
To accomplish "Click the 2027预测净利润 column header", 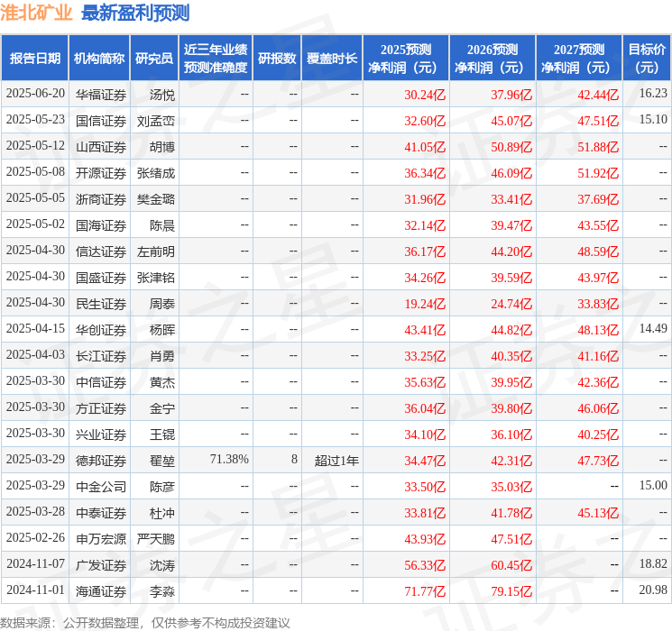I will click(x=579, y=59).
